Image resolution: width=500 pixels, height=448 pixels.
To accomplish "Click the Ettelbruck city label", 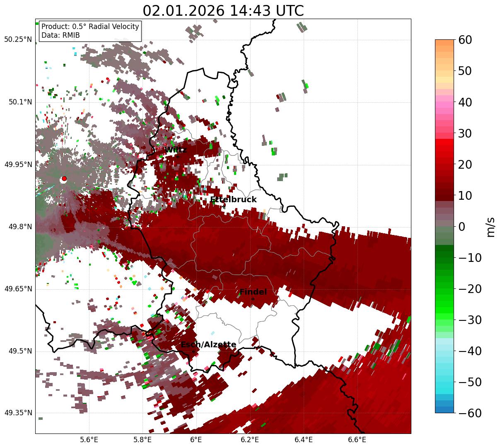I will [233, 200].
